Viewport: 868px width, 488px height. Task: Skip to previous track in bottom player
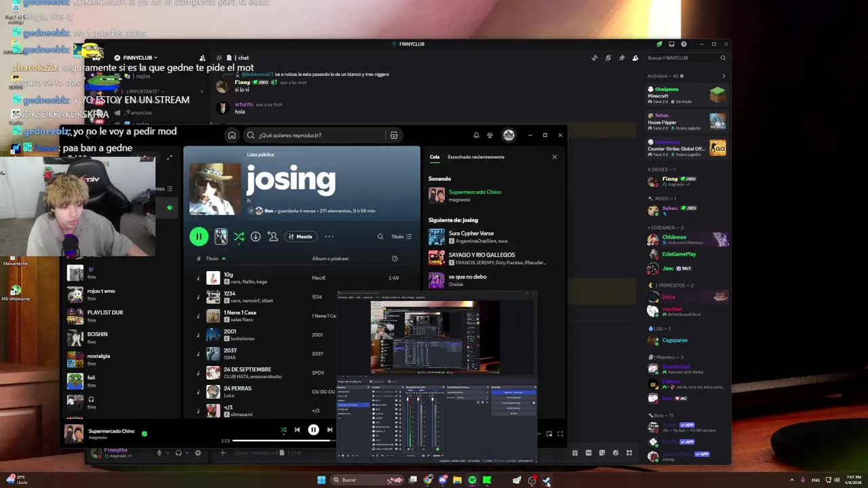297,430
